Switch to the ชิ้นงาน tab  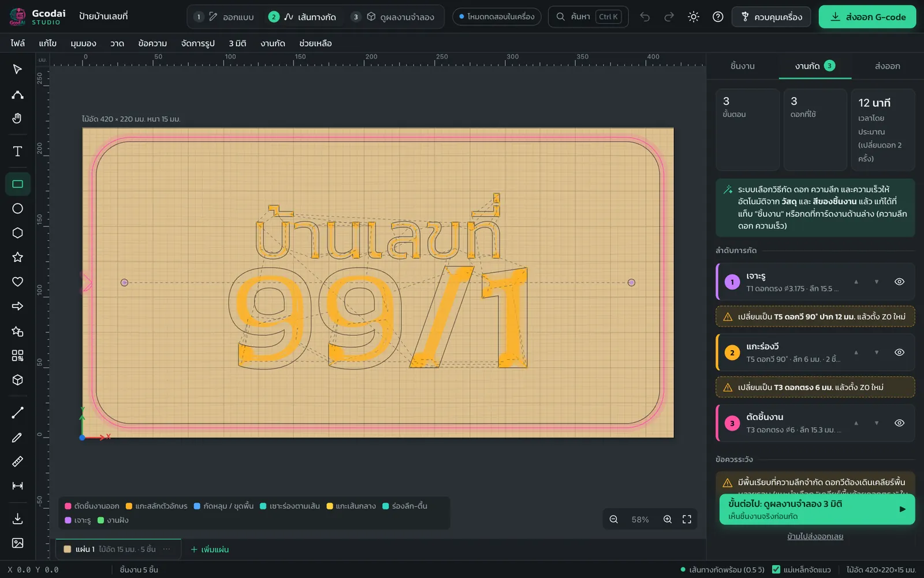point(743,66)
